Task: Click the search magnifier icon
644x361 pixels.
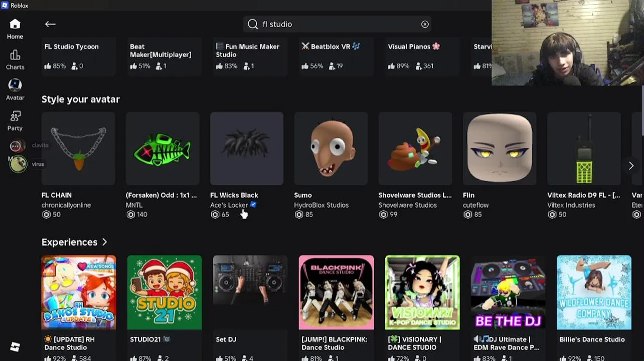Action: pos(253,24)
